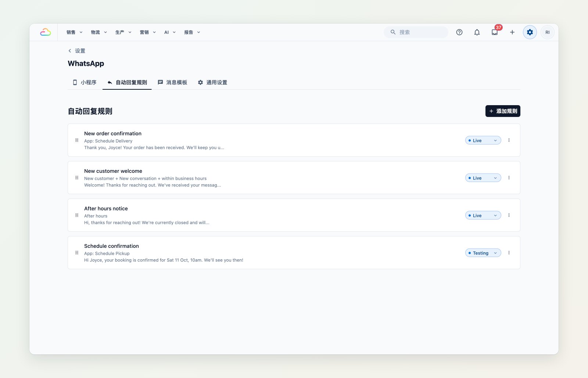Click the back chevron next to 设置
The height and width of the screenshot is (378, 588).
click(70, 51)
